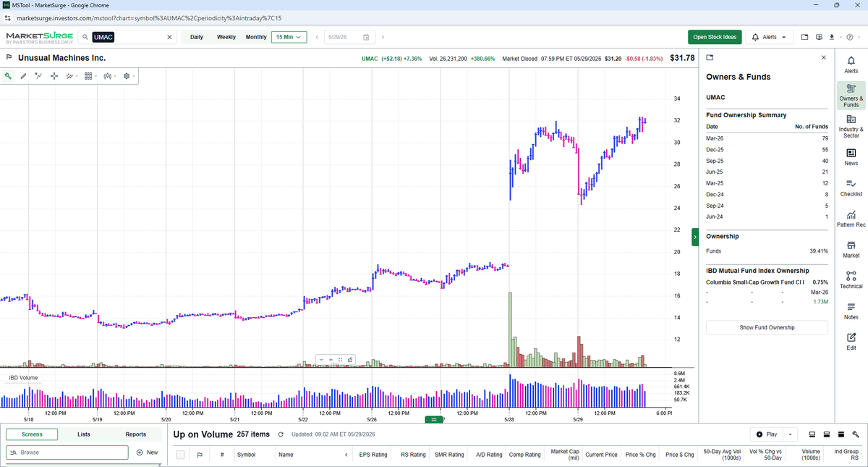
Task: Open the News sidebar panel
Action: pos(851,157)
